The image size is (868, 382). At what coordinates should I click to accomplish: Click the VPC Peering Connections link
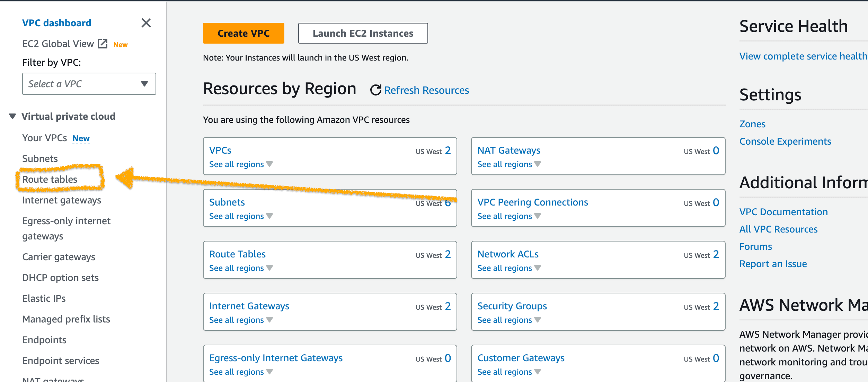click(x=532, y=202)
